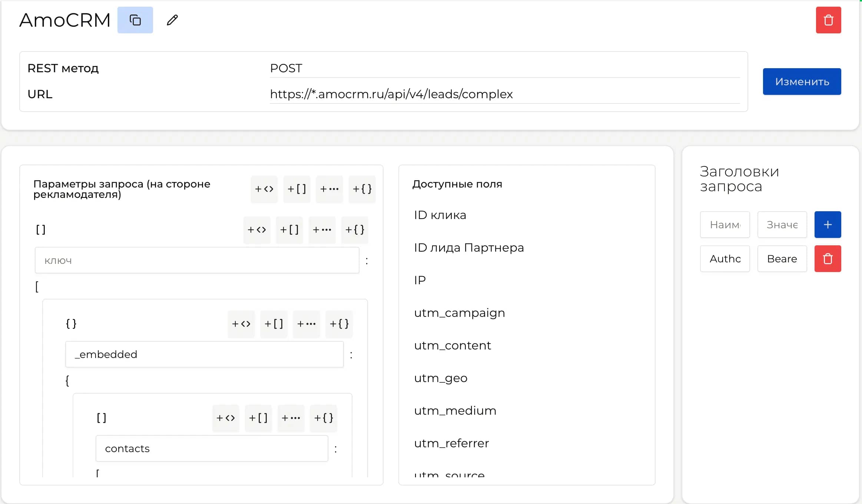Click the contacts input field
The height and width of the screenshot is (504, 862).
pyautogui.click(x=211, y=448)
